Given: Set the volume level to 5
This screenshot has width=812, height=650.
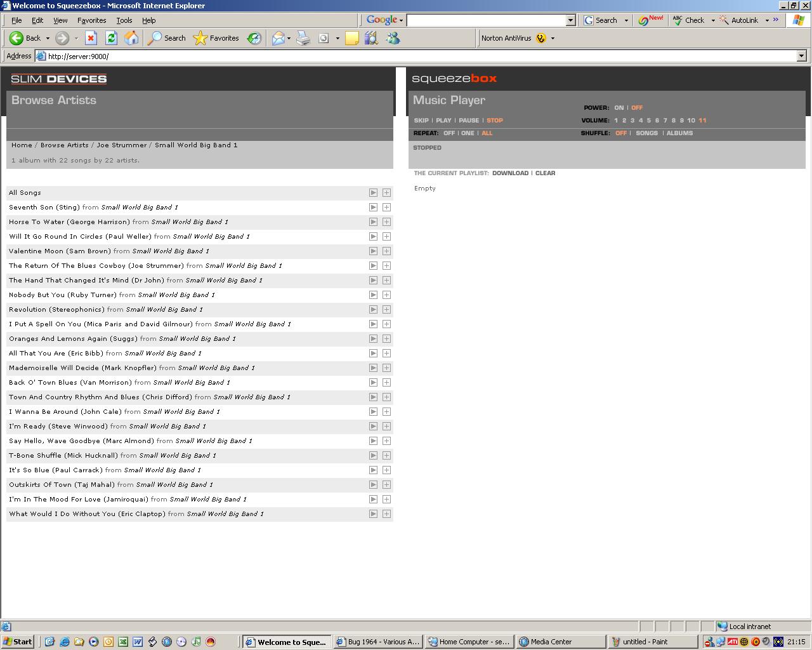Looking at the screenshot, I should pyautogui.click(x=648, y=121).
